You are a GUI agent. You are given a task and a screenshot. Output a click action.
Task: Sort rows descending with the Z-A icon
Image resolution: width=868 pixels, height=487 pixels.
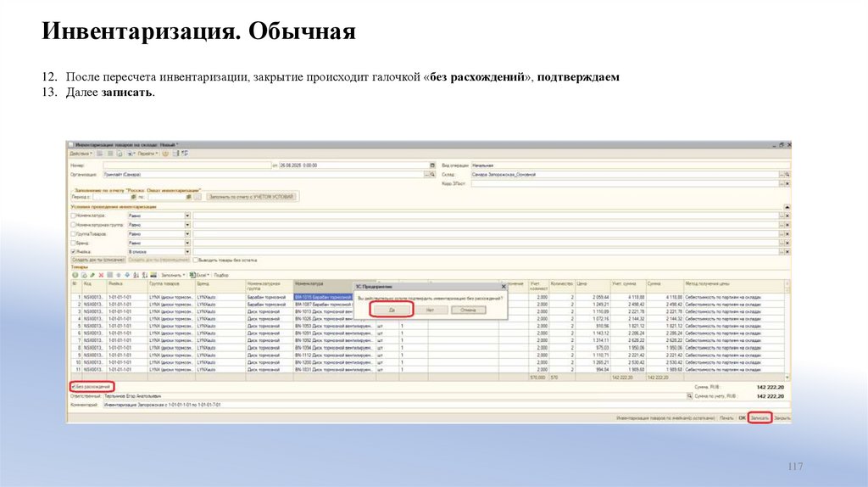click(144, 275)
